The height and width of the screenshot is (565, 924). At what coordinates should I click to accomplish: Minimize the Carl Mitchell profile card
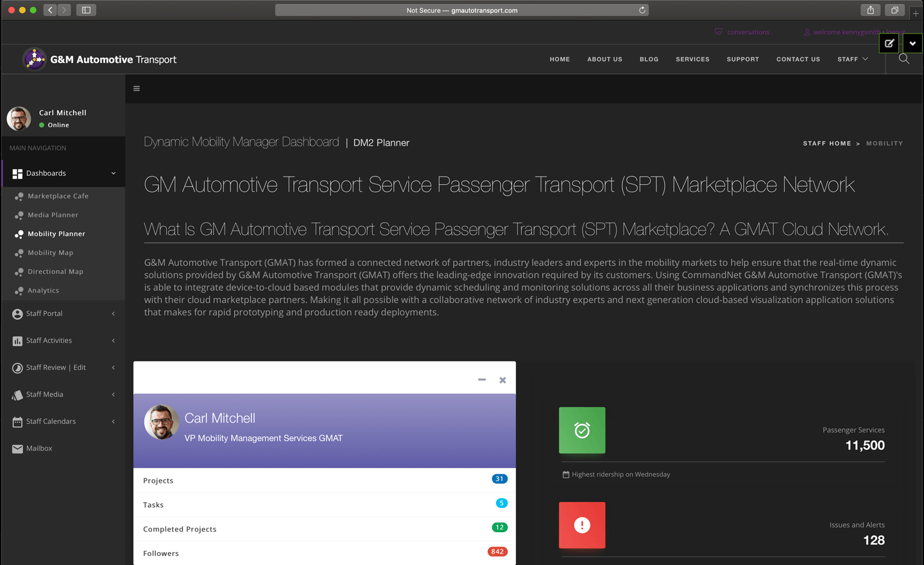pyautogui.click(x=482, y=379)
